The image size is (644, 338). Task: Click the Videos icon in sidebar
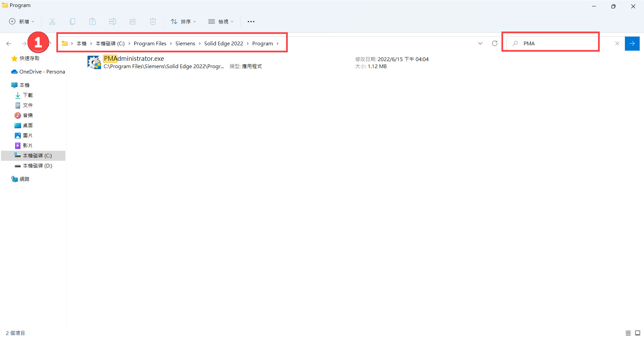18,146
